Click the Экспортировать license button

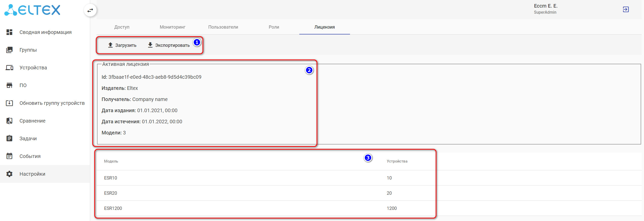click(x=169, y=45)
